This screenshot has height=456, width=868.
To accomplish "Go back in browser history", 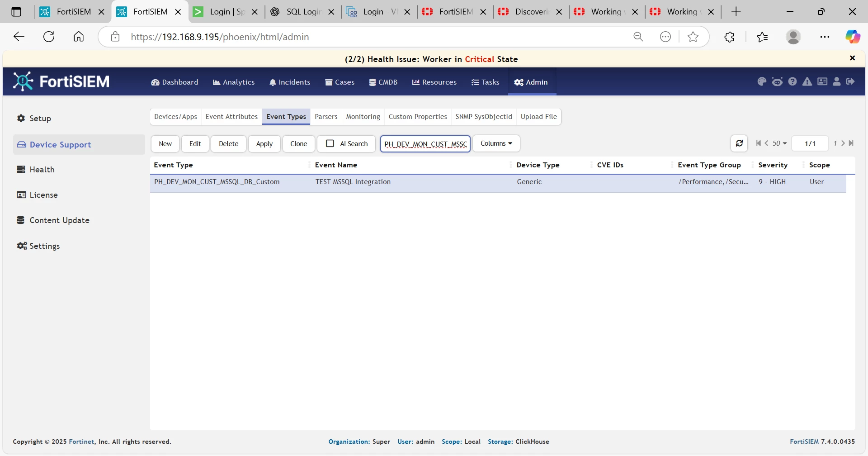I will (x=19, y=37).
